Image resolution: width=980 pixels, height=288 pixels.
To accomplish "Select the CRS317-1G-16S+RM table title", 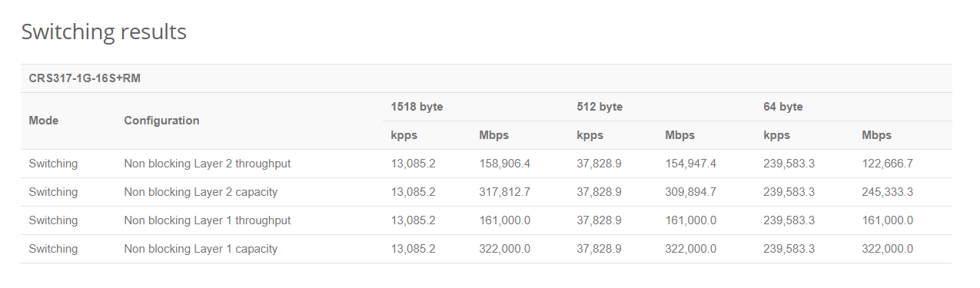I will [85, 78].
